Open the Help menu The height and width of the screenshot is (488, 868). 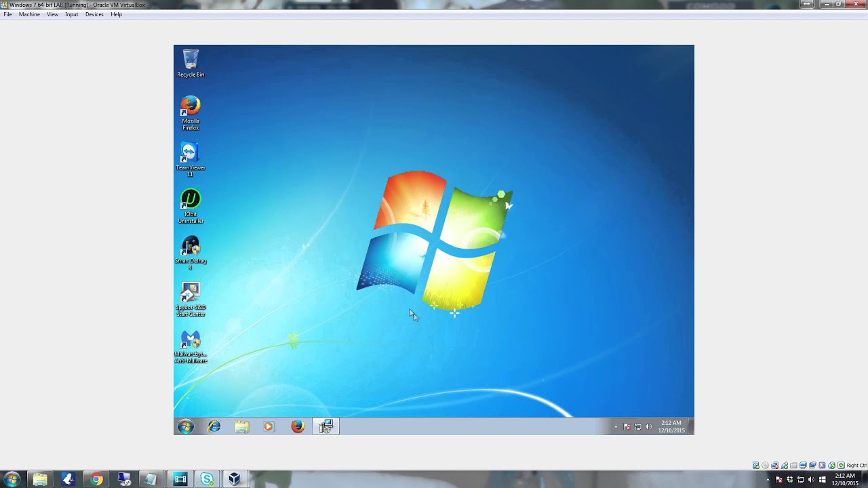click(116, 14)
